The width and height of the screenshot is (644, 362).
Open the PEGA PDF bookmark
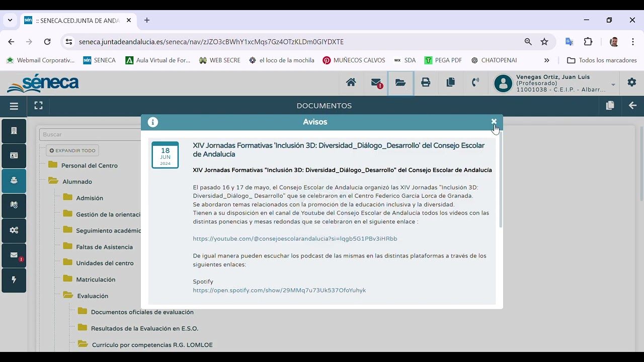(x=443, y=60)
